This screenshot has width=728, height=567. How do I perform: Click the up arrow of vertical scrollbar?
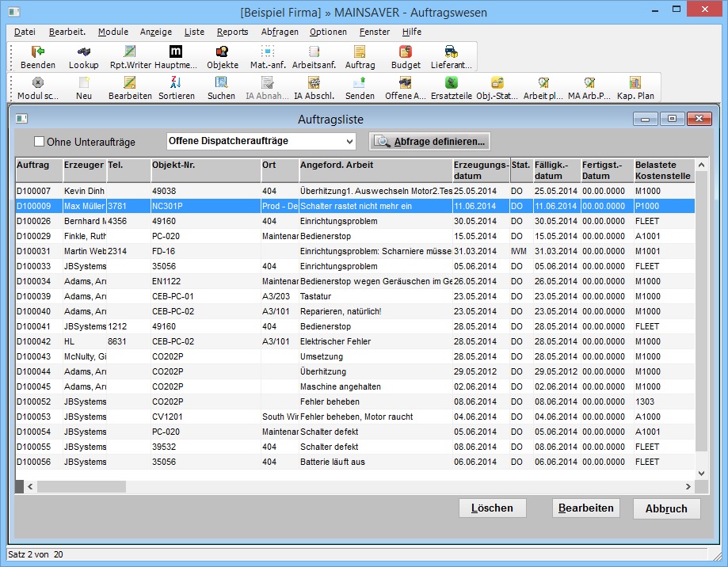[702, 165]
